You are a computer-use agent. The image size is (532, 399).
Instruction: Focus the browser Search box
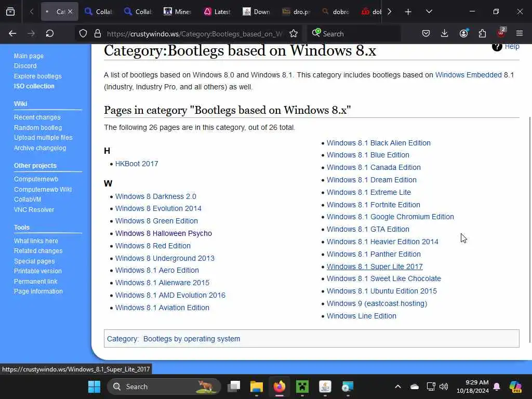354,34
